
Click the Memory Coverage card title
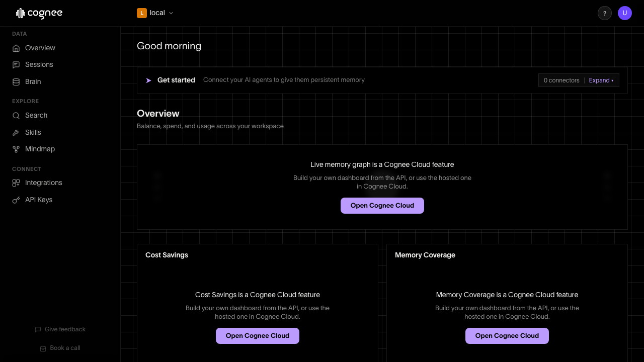point(425,255)
